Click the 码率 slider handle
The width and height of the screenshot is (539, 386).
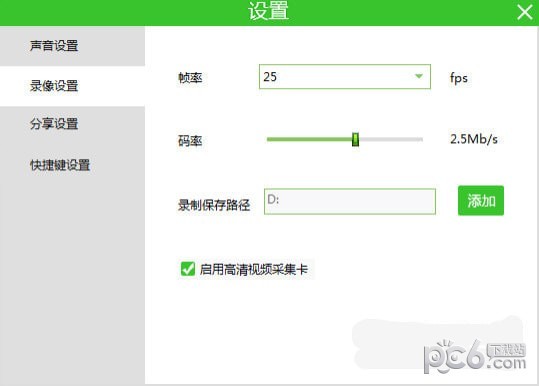coord(355,139)
